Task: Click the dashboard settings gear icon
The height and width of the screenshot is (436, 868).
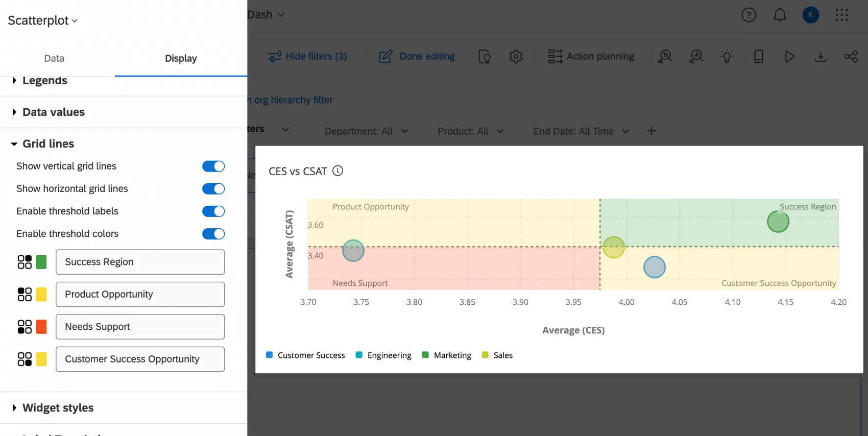Action: (x=516, y=56)
